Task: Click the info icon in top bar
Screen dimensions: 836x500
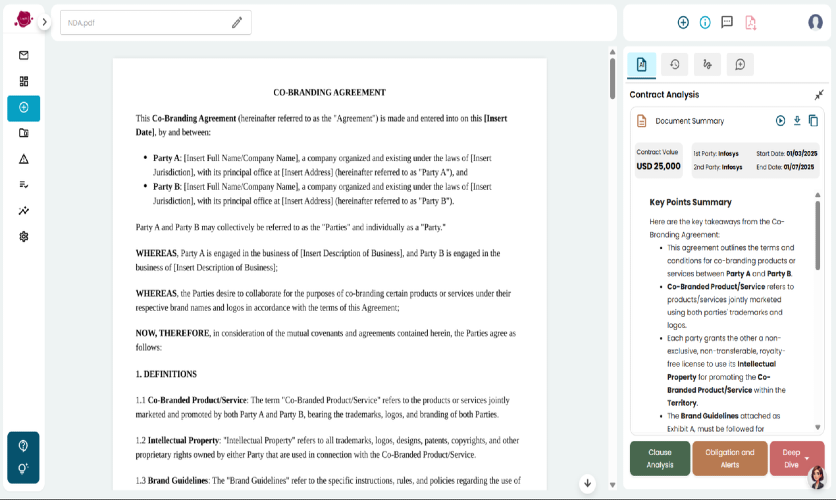Action: 705,22
